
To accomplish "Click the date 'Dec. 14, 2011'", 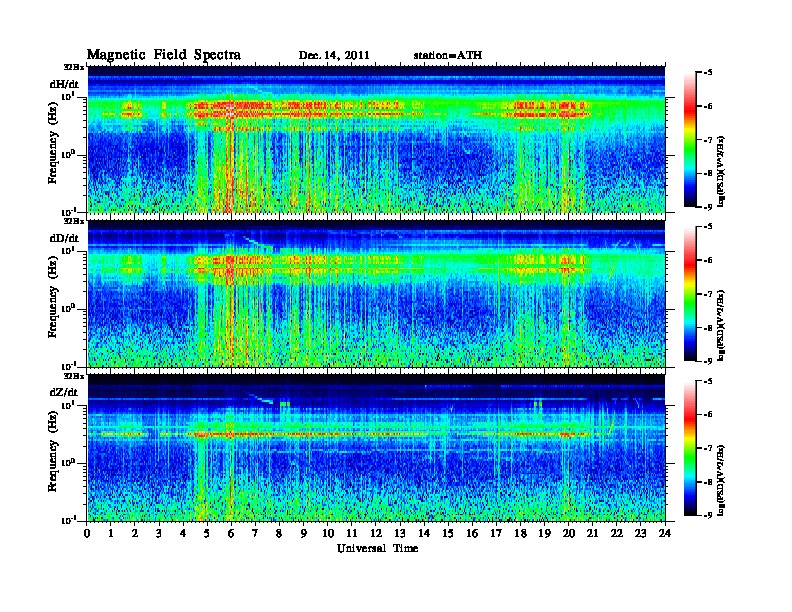I will point(334,56).
